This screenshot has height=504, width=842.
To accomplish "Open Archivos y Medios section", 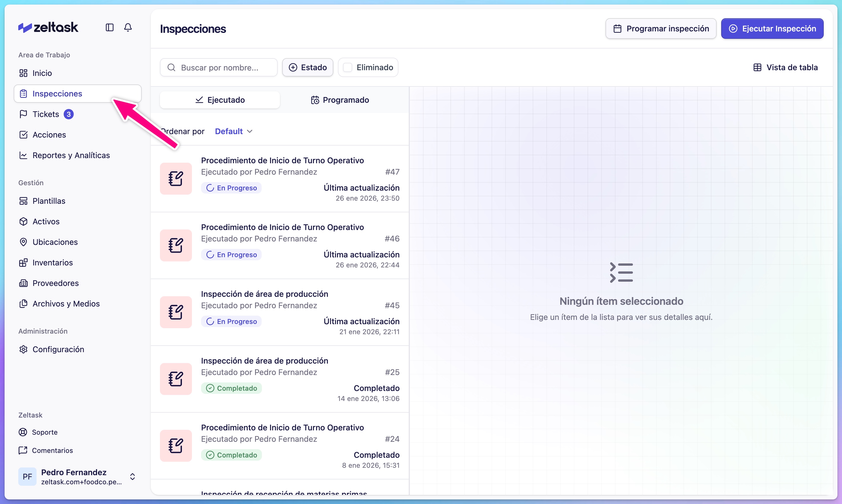I will [x=66, y=304].
